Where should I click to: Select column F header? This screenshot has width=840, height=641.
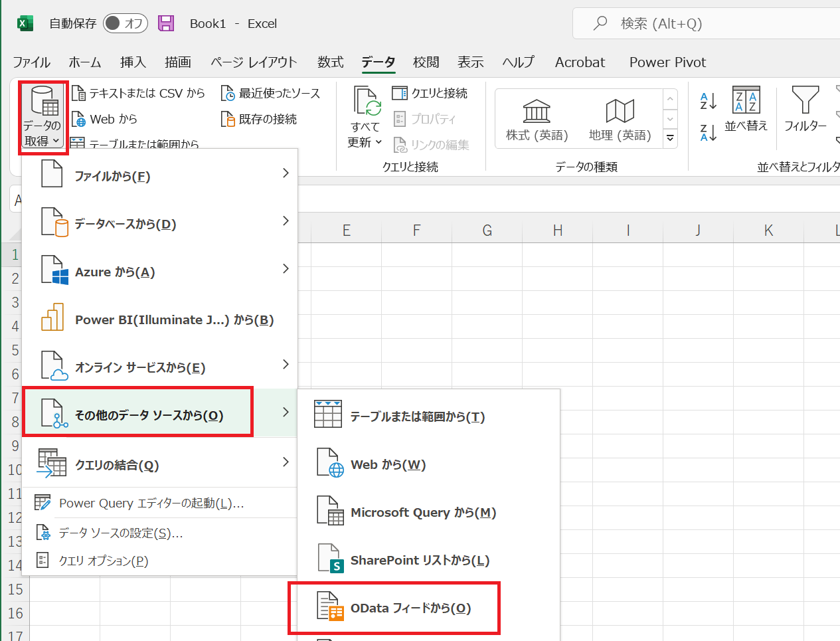(x=416, y=230)
